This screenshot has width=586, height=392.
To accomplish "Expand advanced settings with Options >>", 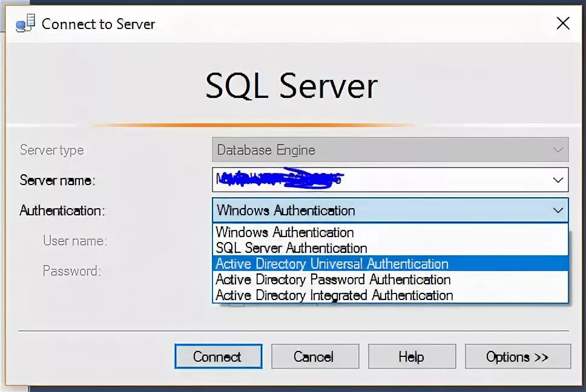I will [518, 356].
